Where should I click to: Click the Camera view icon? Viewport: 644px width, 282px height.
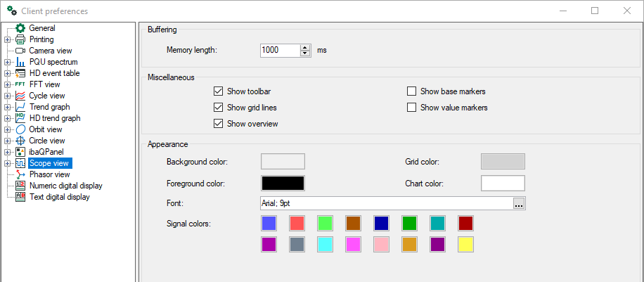tap(20, 51)
